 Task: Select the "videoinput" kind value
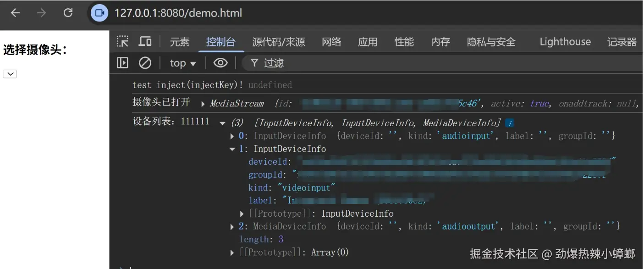[x=306, y=188]
